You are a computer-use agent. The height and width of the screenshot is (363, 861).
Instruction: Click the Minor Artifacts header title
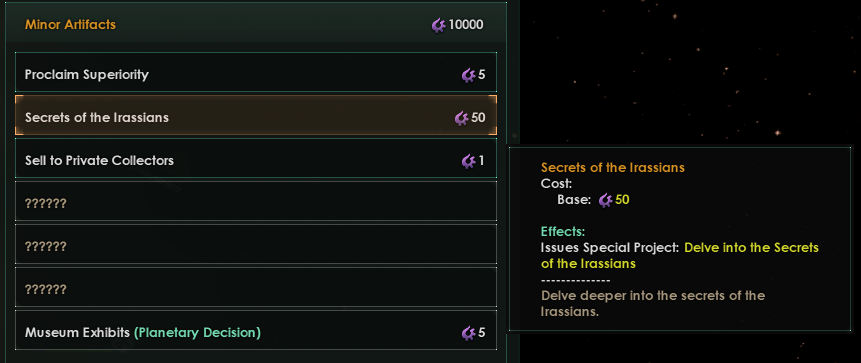pos(70,25)
